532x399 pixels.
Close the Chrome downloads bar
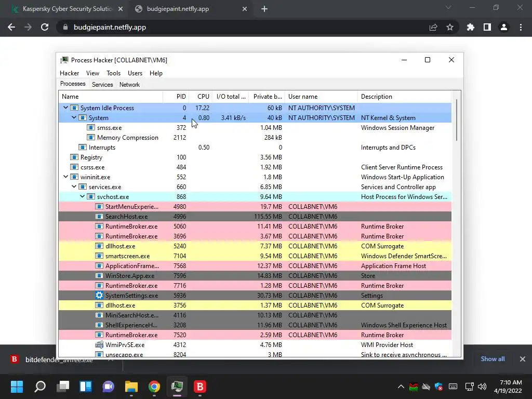pos(523,359)
